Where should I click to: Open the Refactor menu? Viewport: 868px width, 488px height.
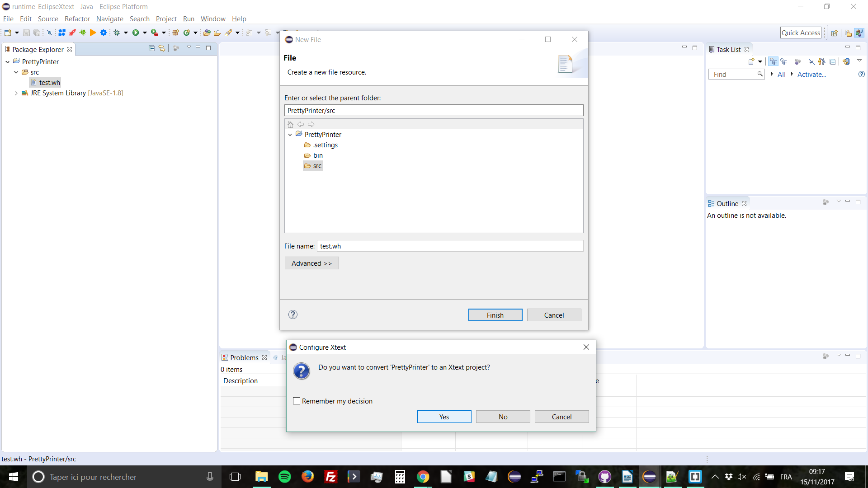[77, 19]
